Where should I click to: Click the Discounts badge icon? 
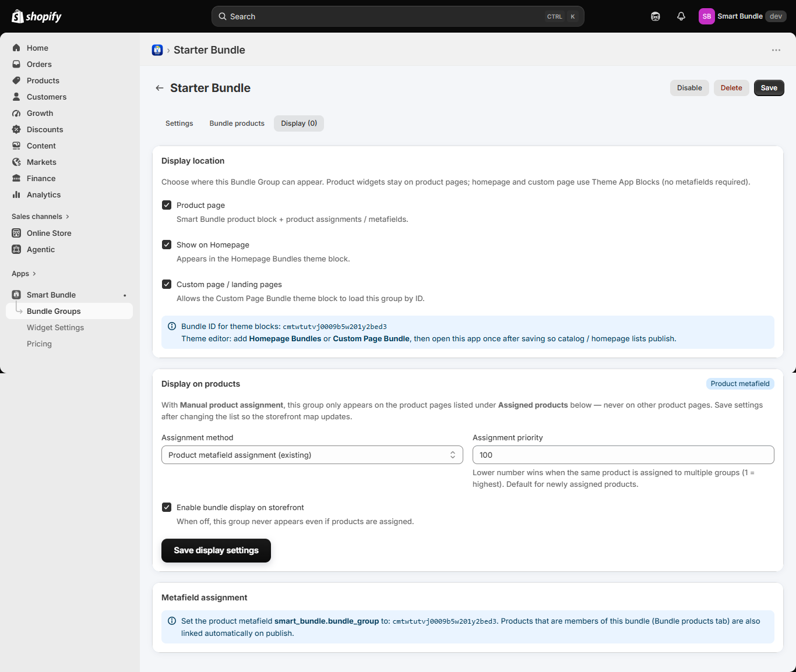(16, 129)
